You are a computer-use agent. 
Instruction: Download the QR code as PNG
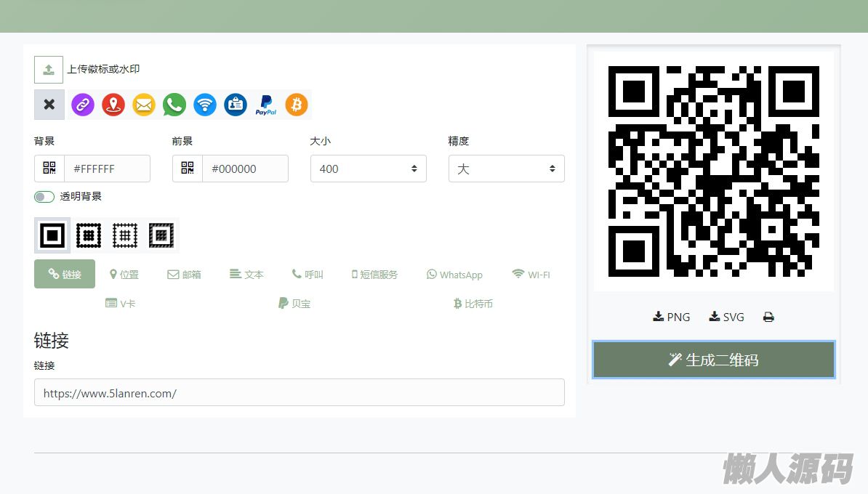point(672,317)
